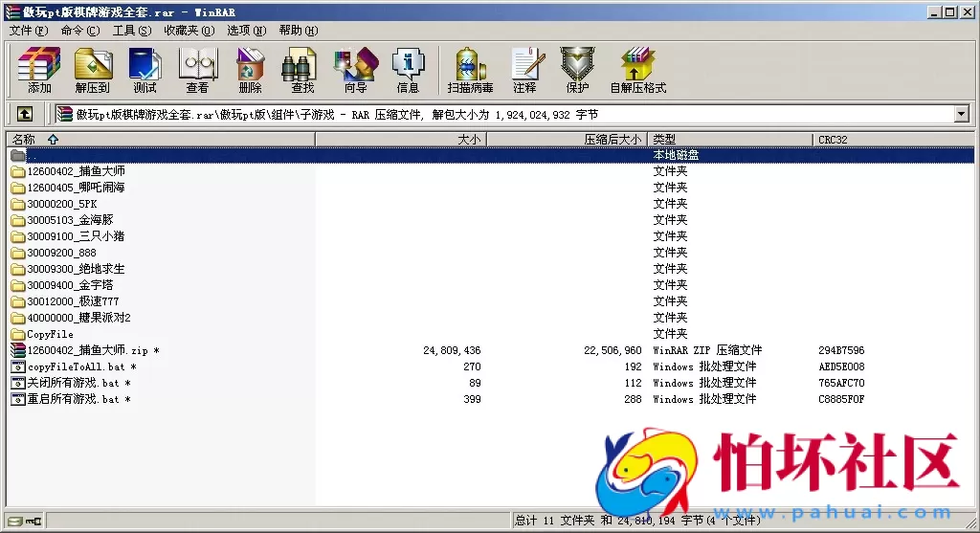Convert to SFX (自解压格式)
This screenshot has height=533, width=980.
pos(638,70)
